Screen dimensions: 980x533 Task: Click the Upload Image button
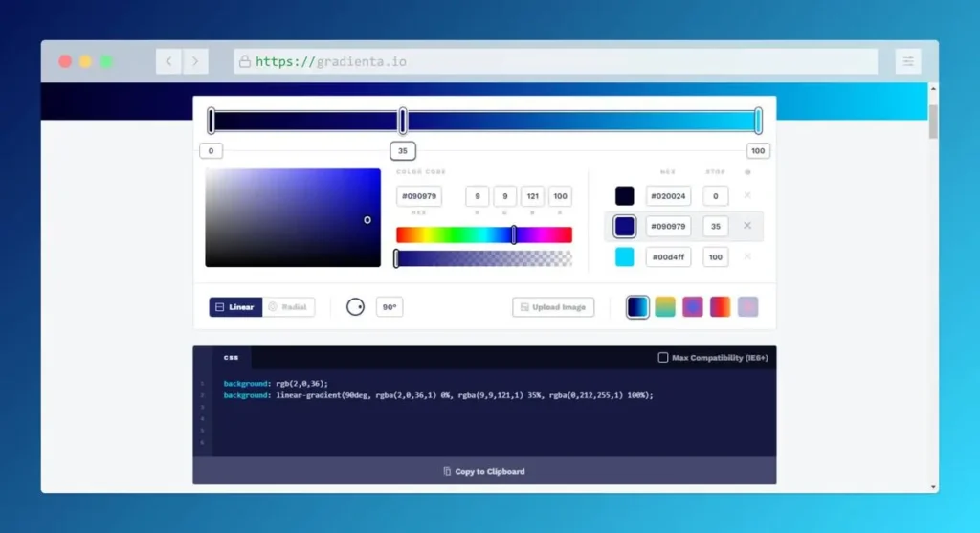coord(553,307)
